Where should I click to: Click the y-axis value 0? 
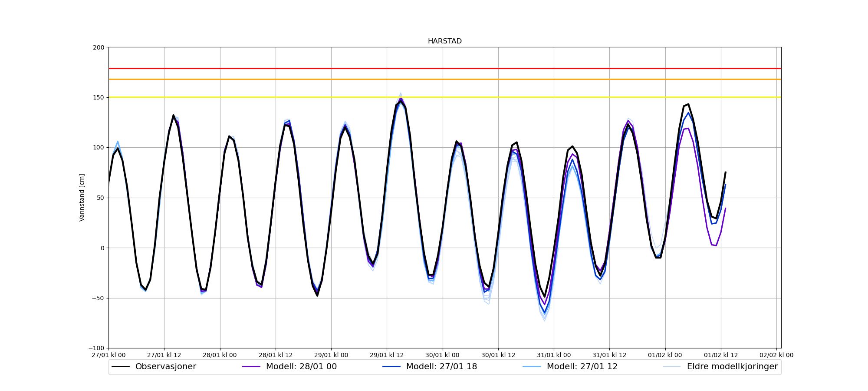click(103, 248)
